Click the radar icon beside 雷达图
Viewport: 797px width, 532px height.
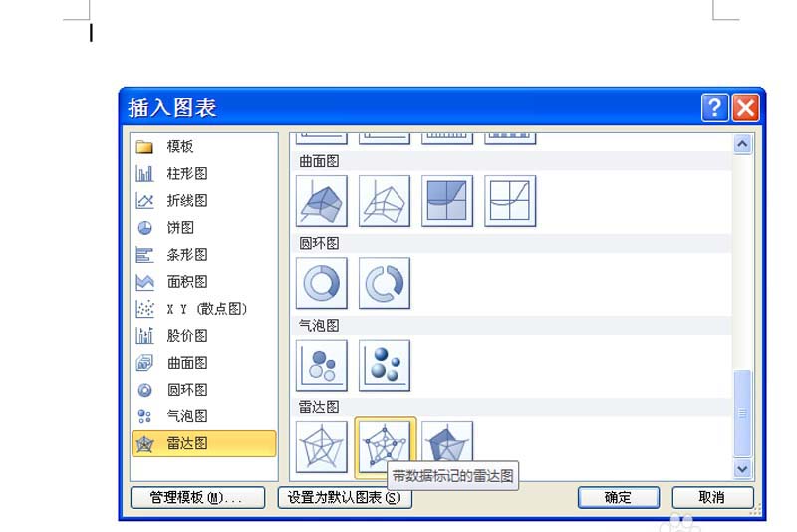(144, 444)
